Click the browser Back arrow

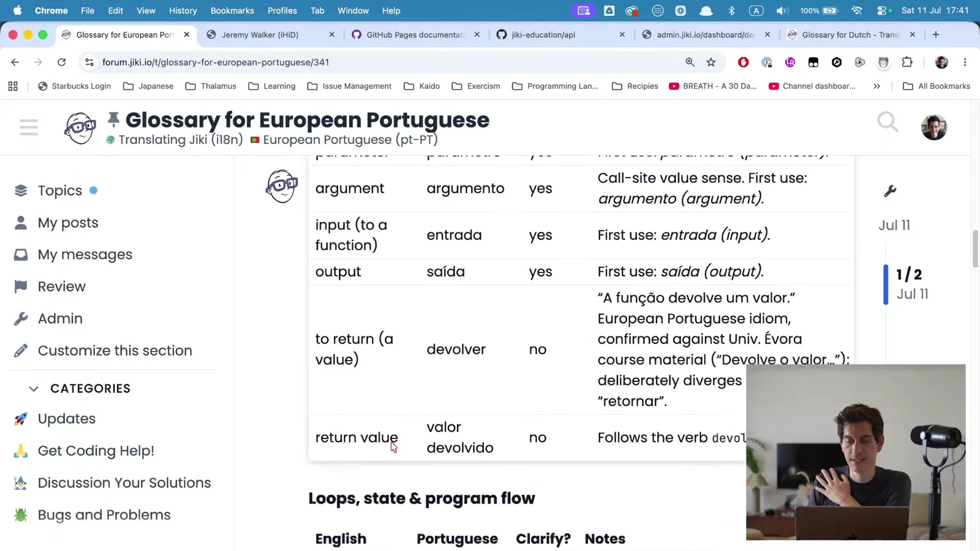tap(15, 62)
